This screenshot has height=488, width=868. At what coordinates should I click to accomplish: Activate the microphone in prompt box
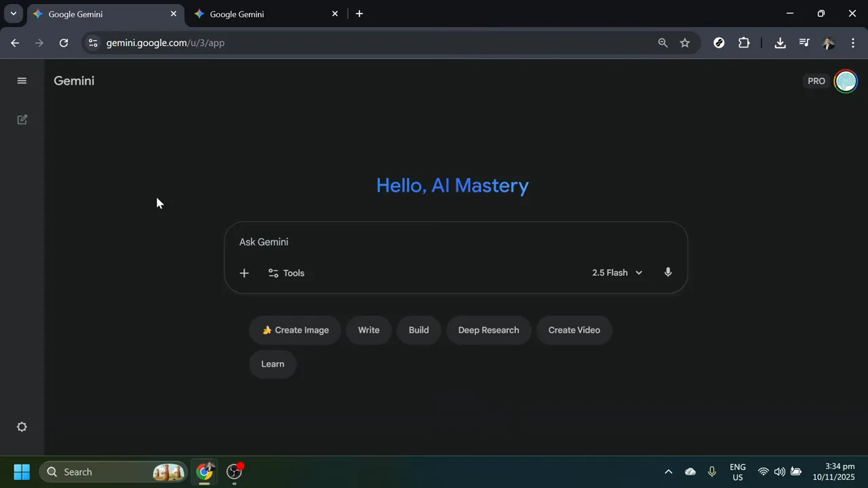pyautogui.click(x=668, y=272)
